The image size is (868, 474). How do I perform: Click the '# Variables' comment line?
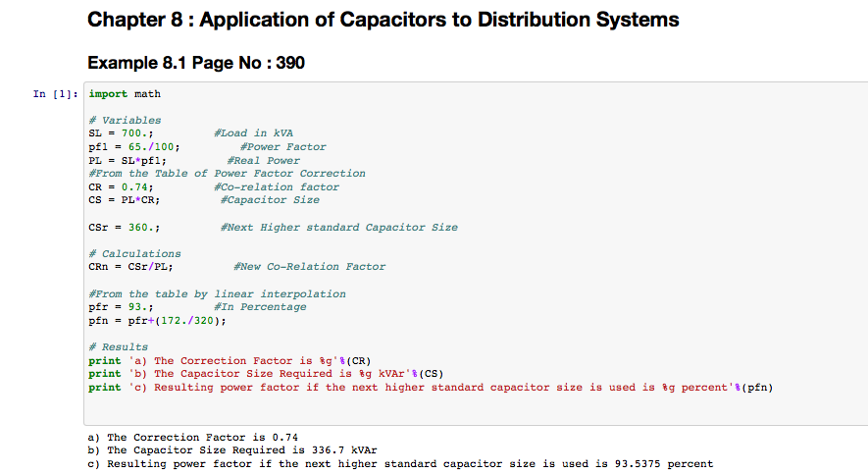pos(125,121)
